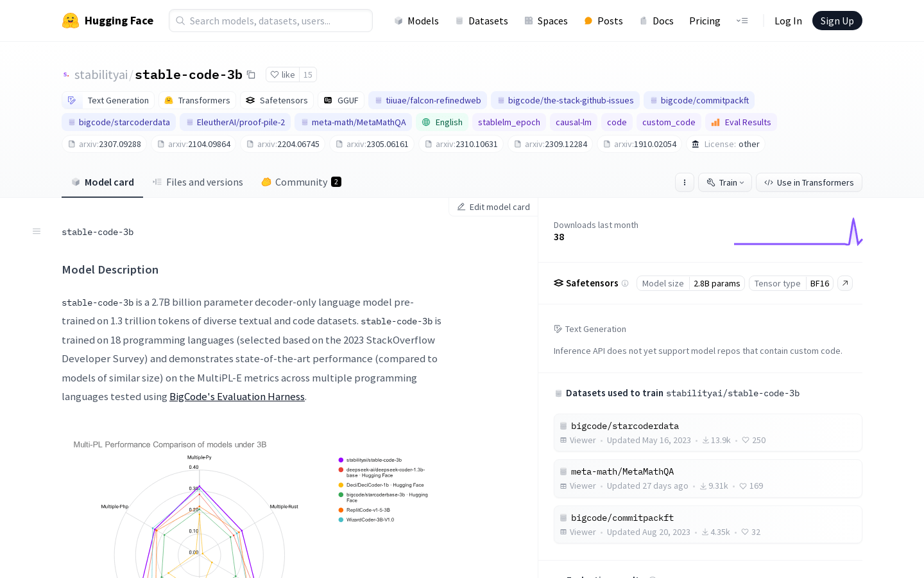Open safetensors viewer arrow icon
This screenshot has height=578, width=924.
coord(845,283)
